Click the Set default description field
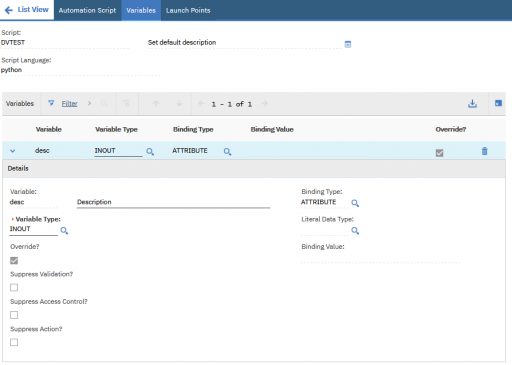 [x=244, y=43]
